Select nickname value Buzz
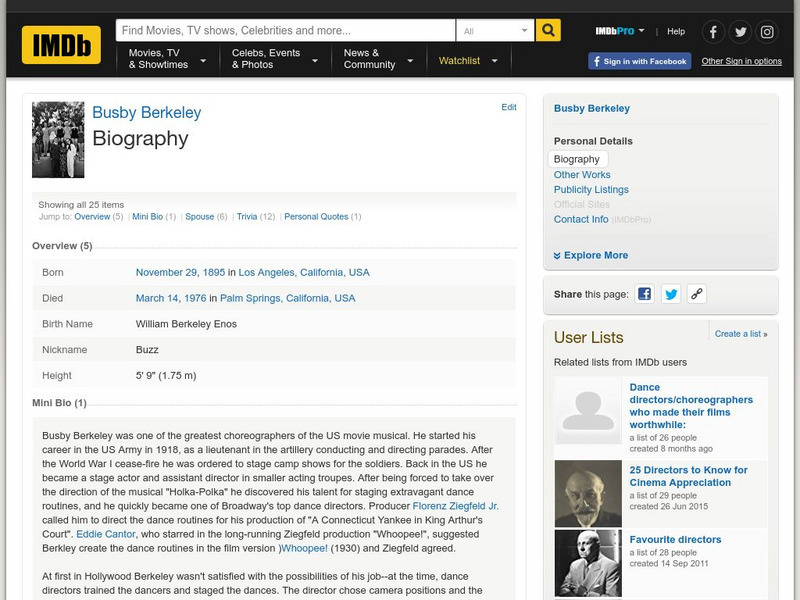The image size is (800, 600). tap(147, 349)
